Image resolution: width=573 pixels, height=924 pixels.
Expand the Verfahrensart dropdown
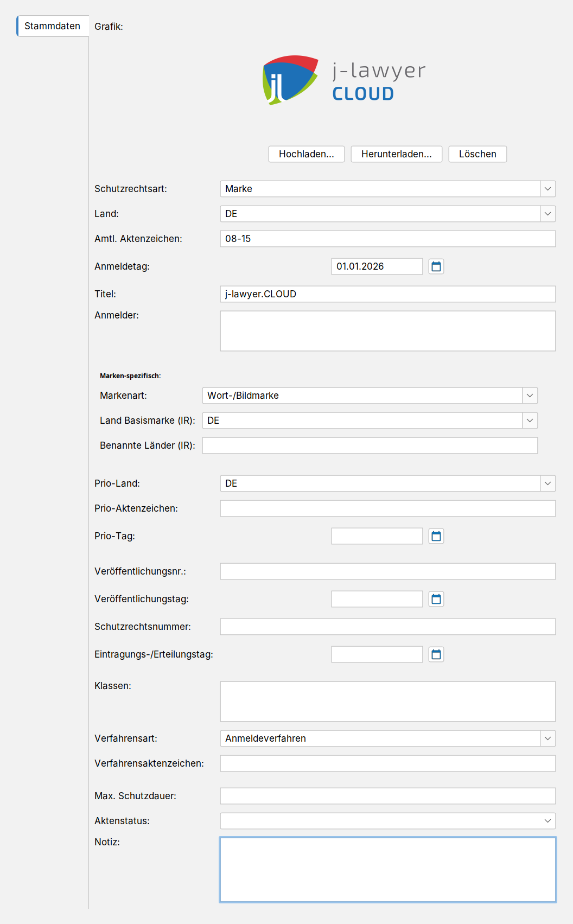[x=547, y=738]
